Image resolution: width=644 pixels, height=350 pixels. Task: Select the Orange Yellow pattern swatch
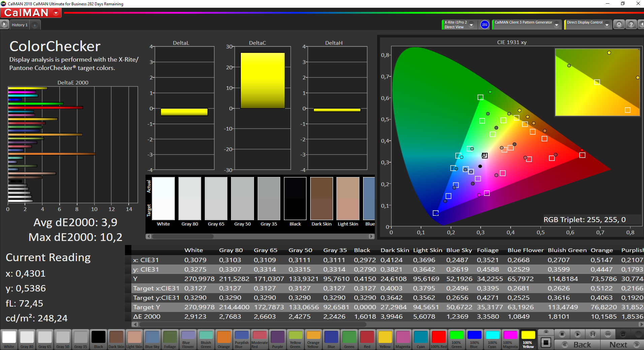coord(313,339)
